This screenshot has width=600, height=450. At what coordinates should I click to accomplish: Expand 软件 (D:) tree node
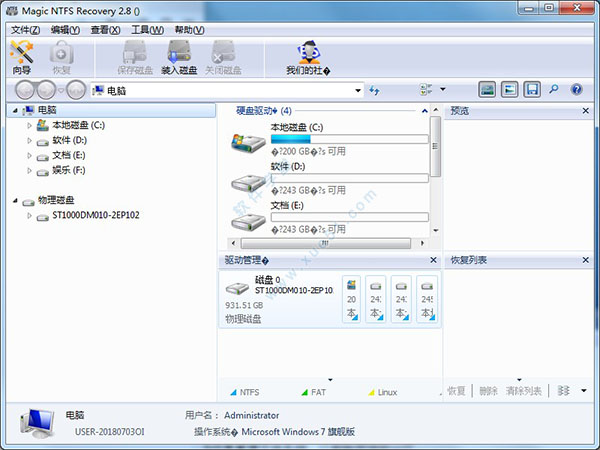tap(29, 140)
